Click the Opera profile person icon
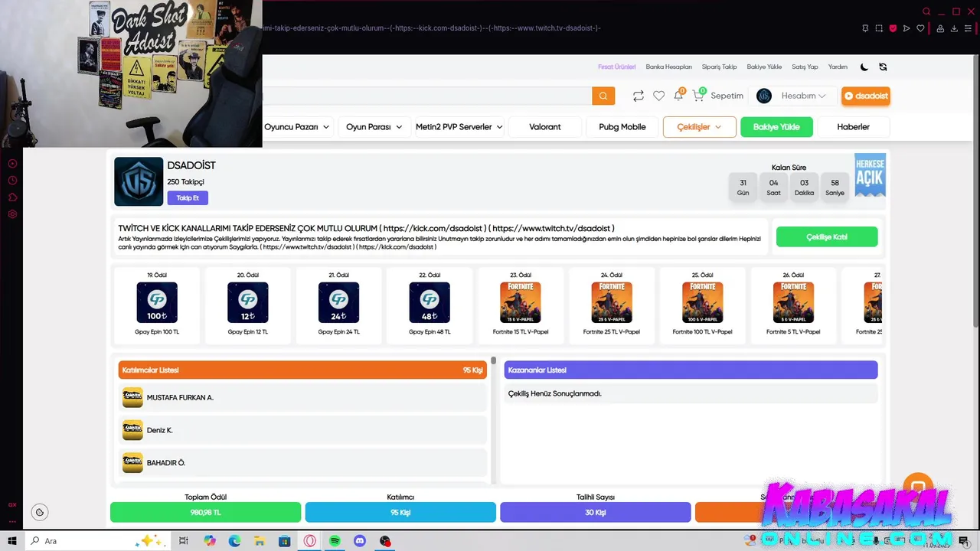The height and width of the screenshot is (551, 980). point(941,28)
